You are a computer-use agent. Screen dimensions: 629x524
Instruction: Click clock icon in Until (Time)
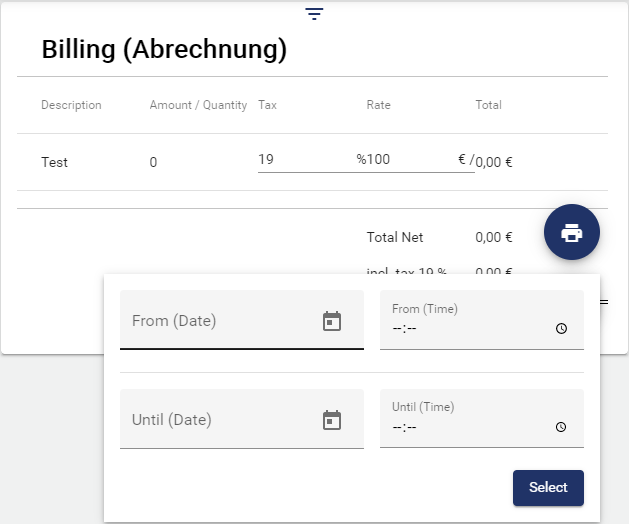pyautogui.click(x=561, y=427)
